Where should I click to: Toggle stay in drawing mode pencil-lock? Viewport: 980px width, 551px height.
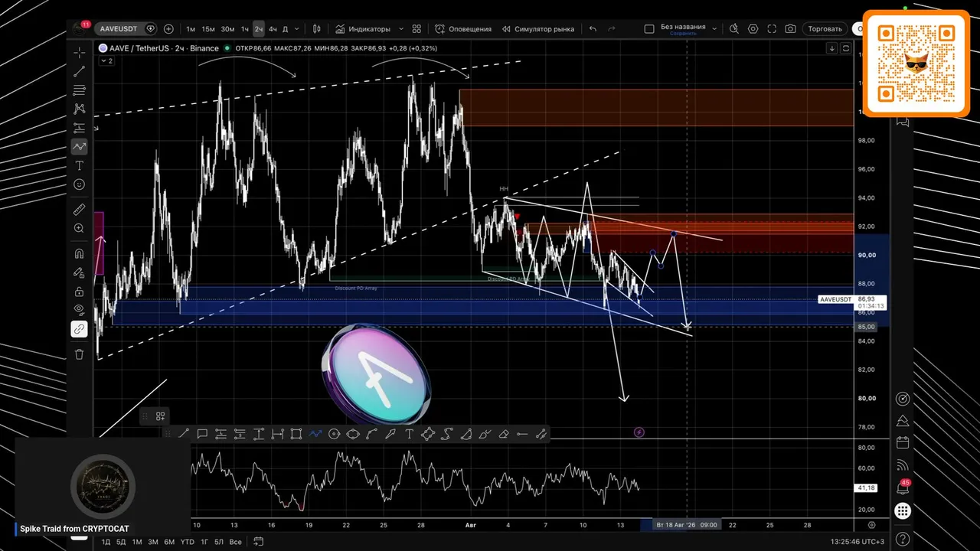(x=80, y=272)
